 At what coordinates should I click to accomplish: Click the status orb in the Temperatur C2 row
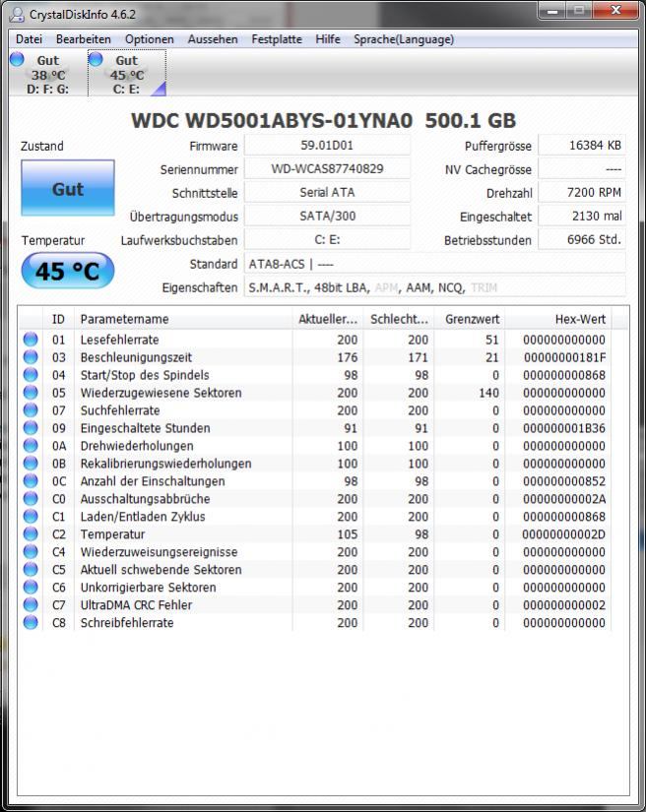pos(31,533)
